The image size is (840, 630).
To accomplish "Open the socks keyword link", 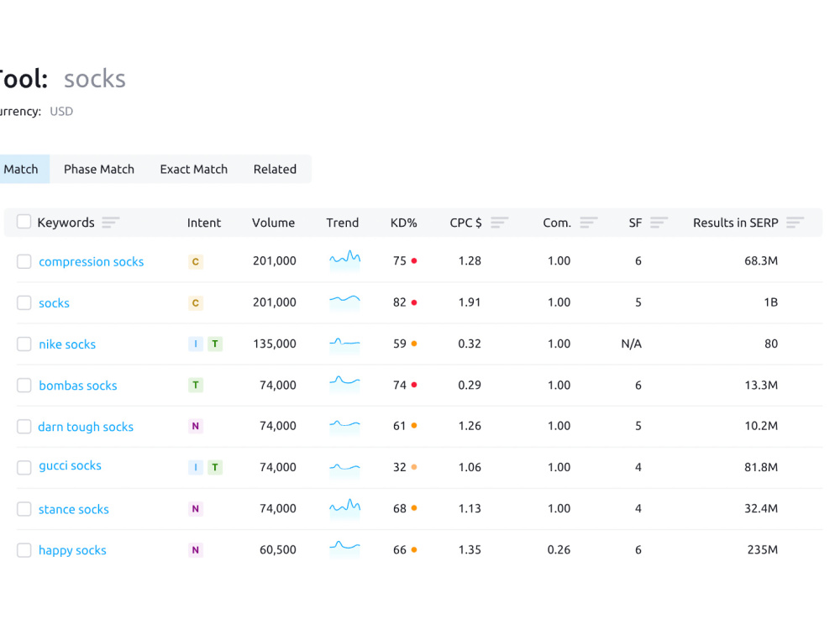I will tap(54, 303).
